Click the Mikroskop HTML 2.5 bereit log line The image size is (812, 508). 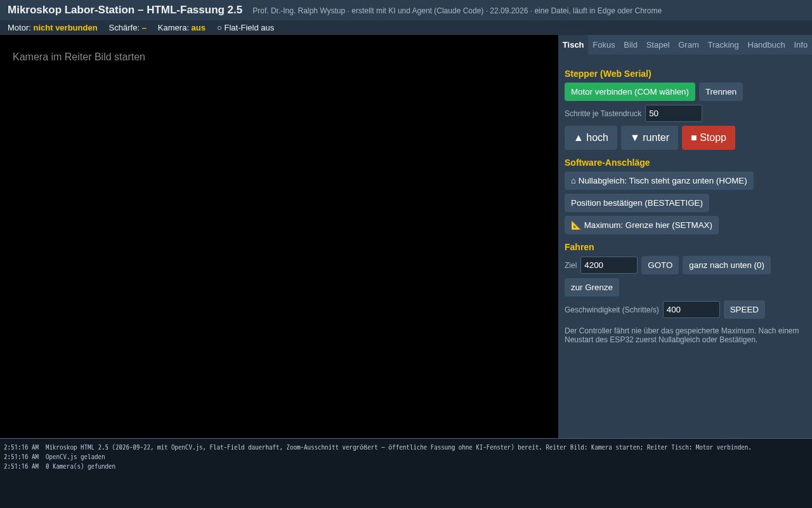(x=398, y=447)
